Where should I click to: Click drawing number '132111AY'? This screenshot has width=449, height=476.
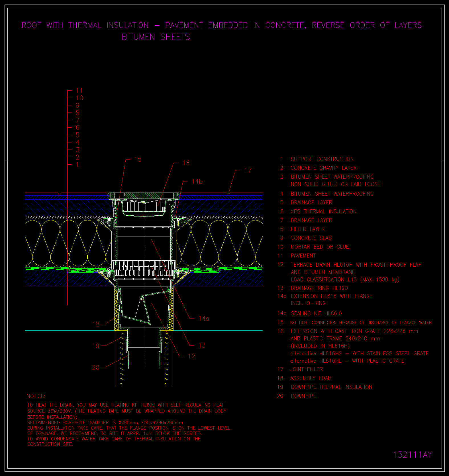(x=413, y=455)
